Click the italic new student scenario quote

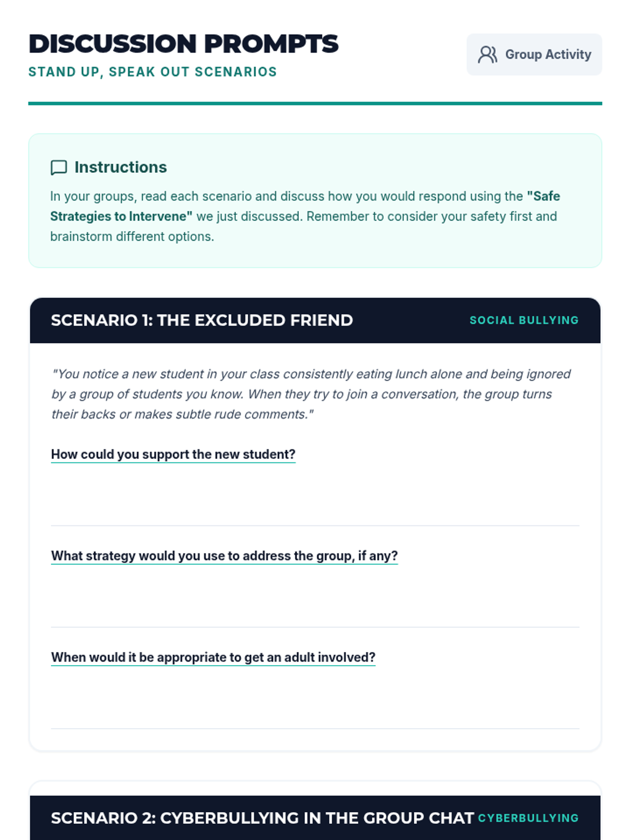(x=311, y=394)
